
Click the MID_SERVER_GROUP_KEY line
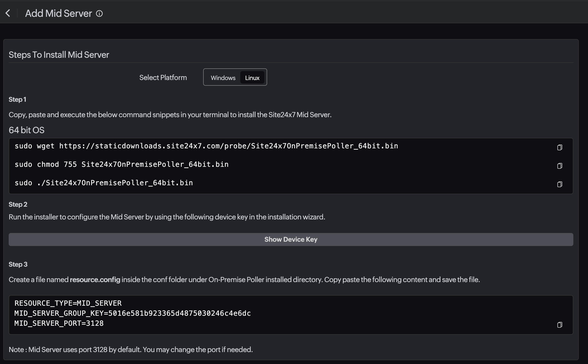[x=132, y=313]
